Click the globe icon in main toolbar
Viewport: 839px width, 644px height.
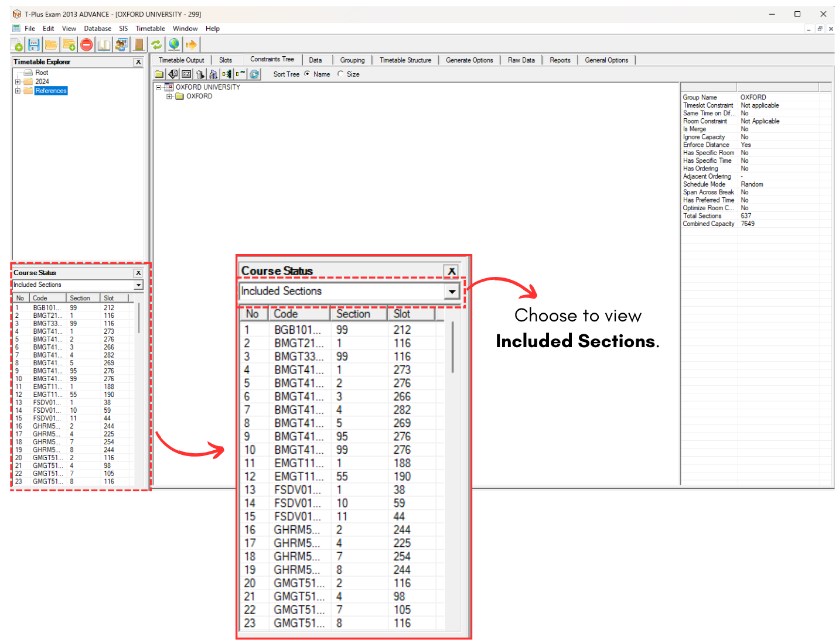[174, 44]
